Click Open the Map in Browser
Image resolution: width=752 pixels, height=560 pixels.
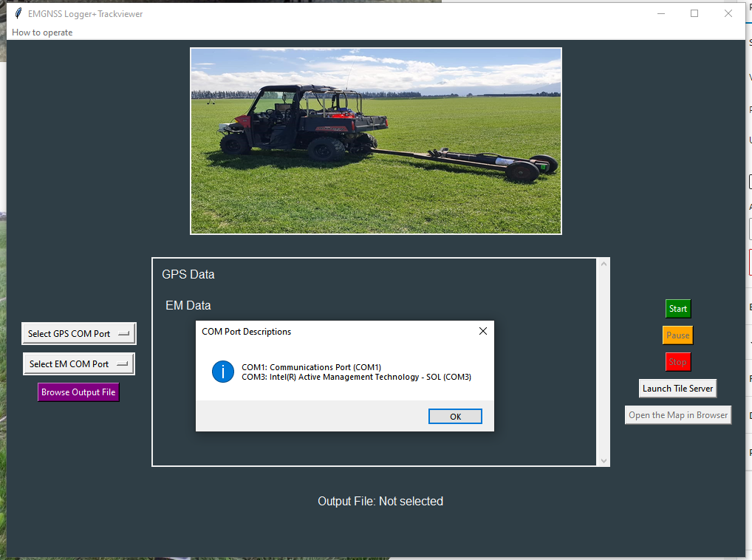677,415
